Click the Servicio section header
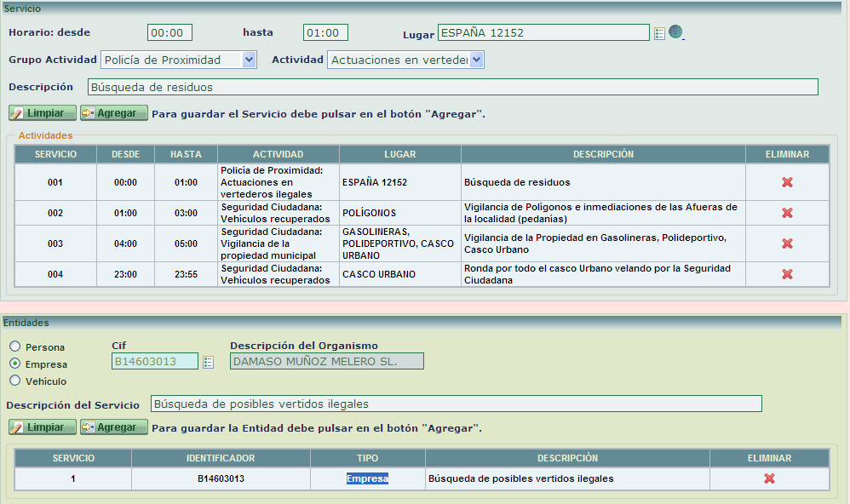This screenshot has width=850, height=504. click(x=26, y=7)
